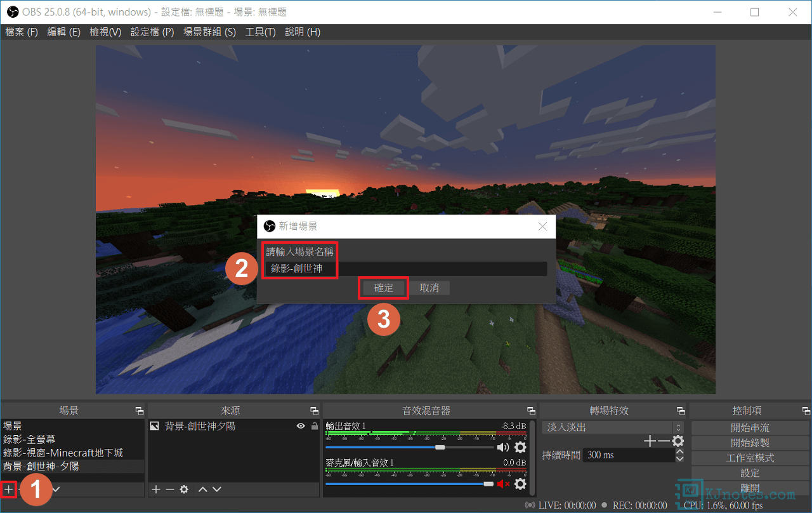Click -8.3 dB level readout
The height and width of the screenshot is (513, 812).
(513, 426)
